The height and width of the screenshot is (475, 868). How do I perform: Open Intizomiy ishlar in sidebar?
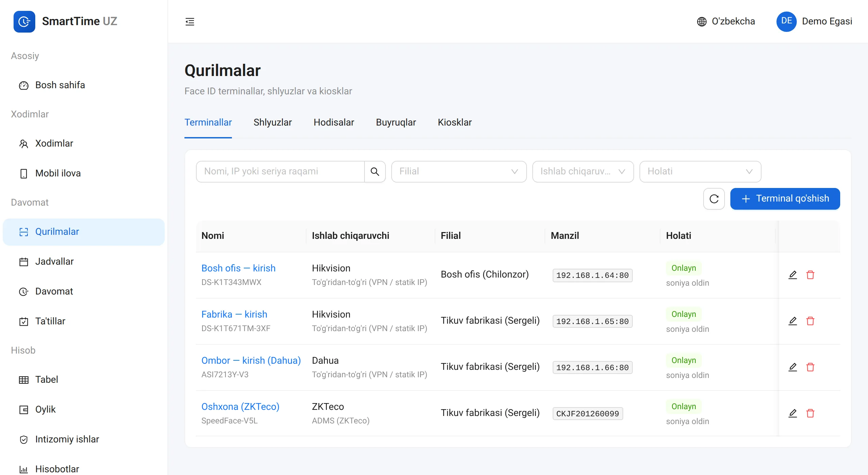(84, 439)
